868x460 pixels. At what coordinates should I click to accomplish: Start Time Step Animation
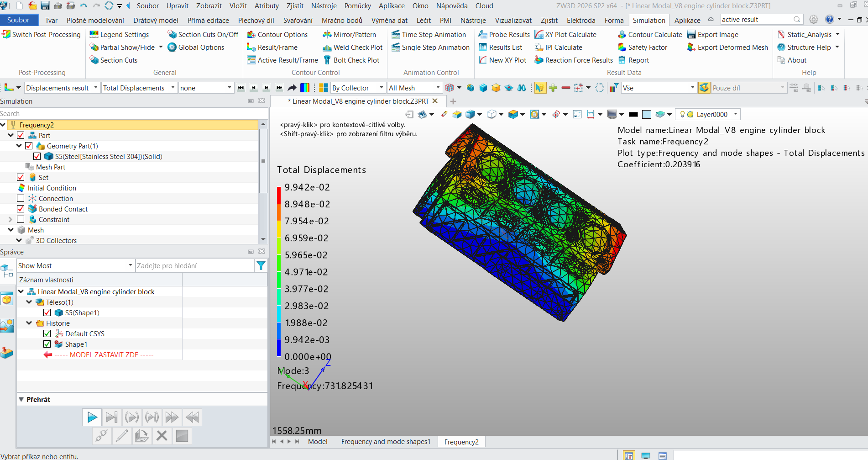click(429, 34)
